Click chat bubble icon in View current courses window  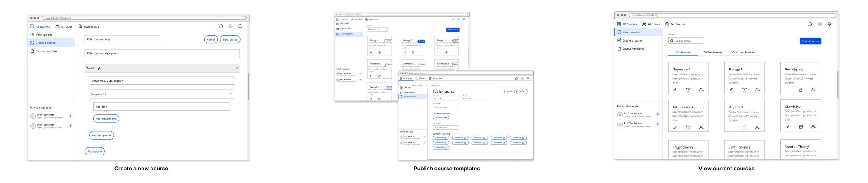[810, 24]
